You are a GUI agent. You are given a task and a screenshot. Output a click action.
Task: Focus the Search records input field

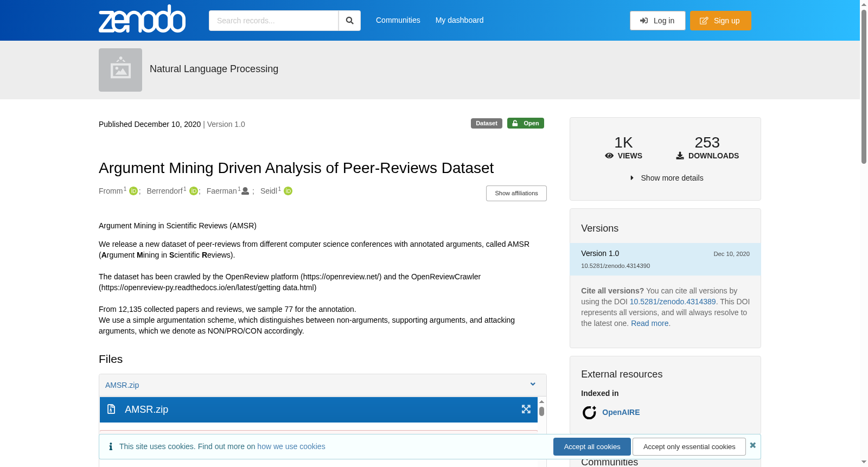(x=273, y=21)
